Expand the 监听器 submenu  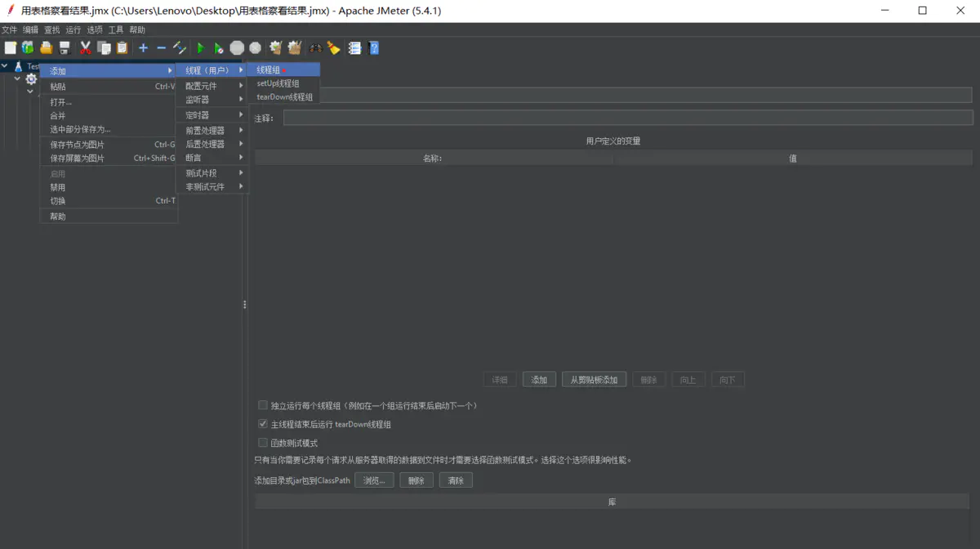tap(212, 100)
